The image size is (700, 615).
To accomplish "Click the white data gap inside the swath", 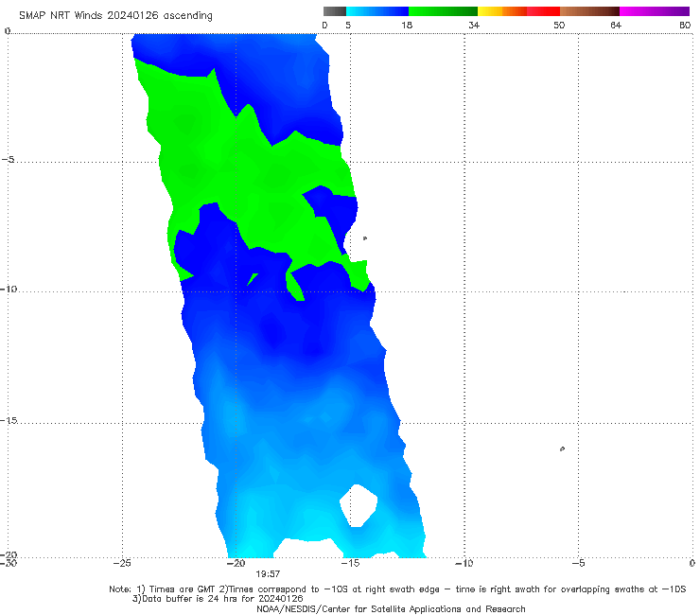I will point(359,505).
